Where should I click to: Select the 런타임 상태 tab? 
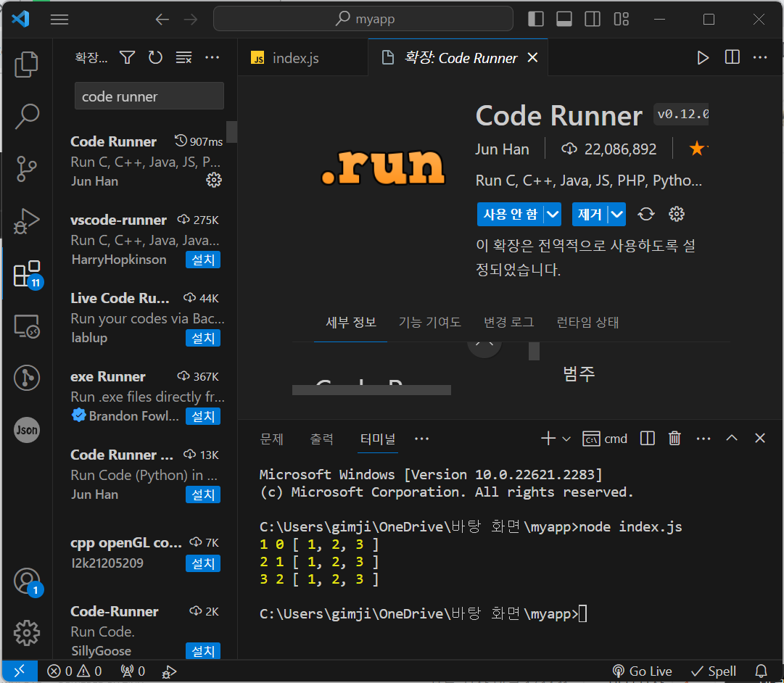(x=587, y=322)
